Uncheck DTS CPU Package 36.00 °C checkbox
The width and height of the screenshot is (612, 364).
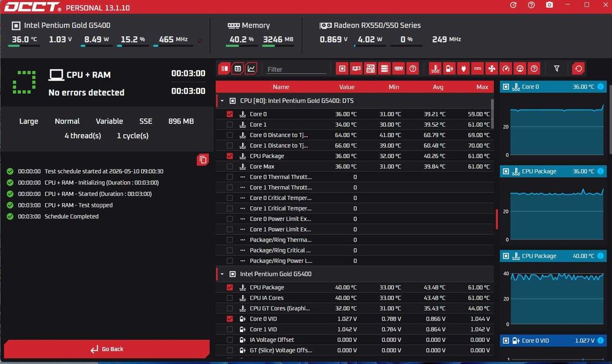[229, 155]
